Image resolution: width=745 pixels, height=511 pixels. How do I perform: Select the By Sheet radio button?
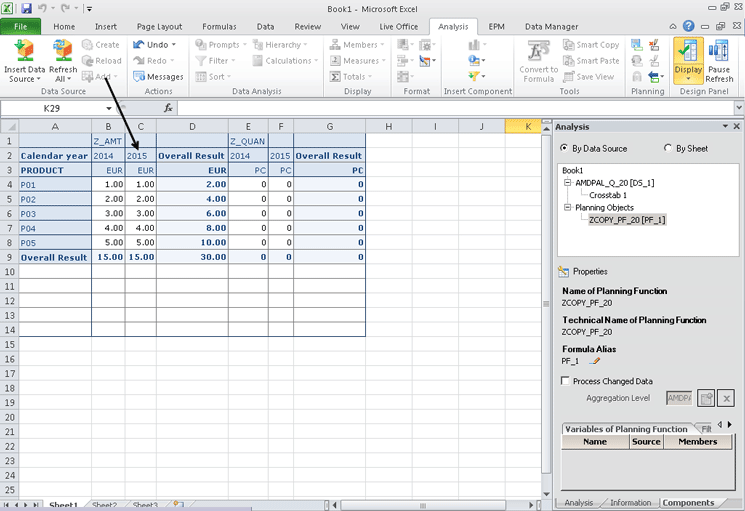[x=668, y=148]
